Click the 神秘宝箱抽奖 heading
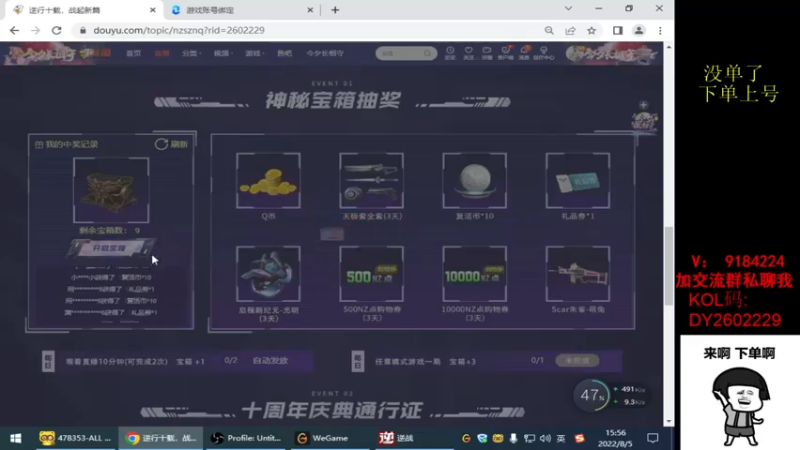Viewport: 800px width, 450px height. pyautogui.click(x=333, y=101)
